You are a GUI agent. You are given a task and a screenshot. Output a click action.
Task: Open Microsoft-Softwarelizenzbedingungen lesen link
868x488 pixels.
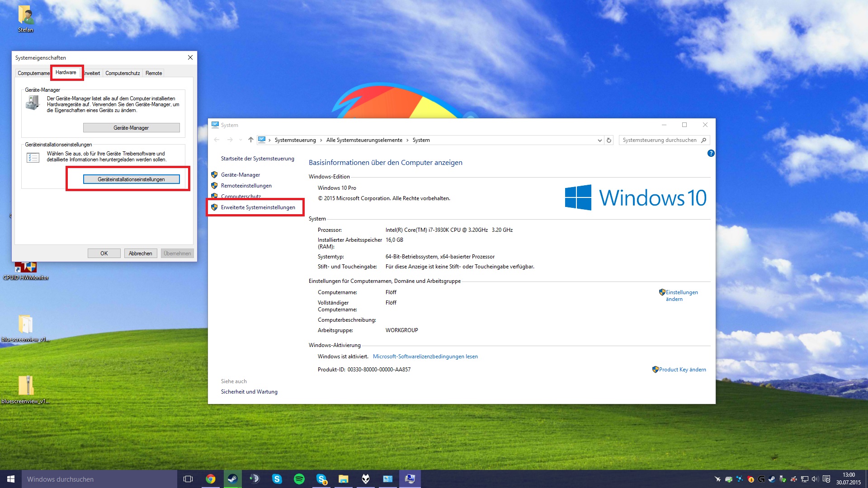tap(425, 357)
